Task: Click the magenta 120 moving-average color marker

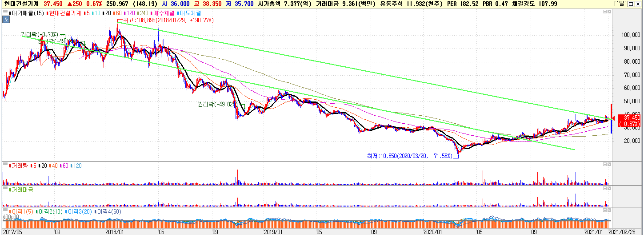Action: tap(124, 13)
